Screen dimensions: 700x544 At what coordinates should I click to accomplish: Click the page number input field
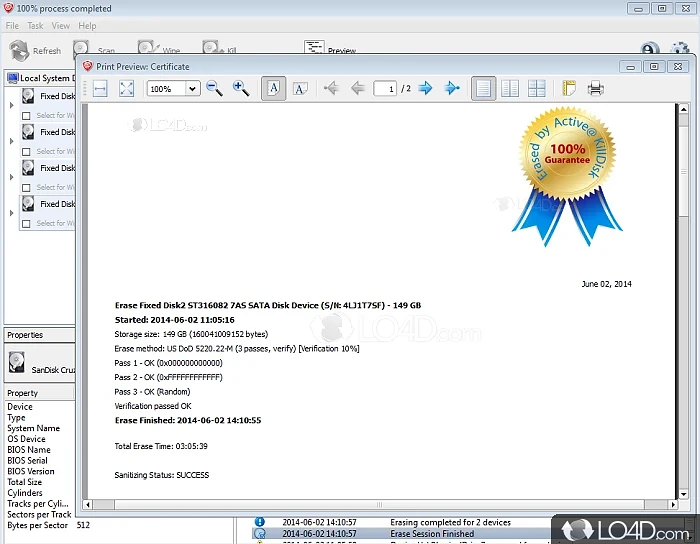coord(385,89)
